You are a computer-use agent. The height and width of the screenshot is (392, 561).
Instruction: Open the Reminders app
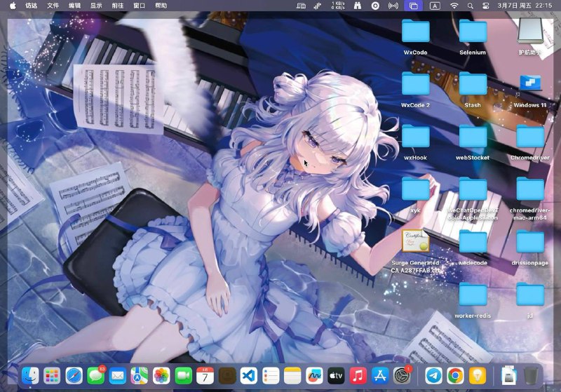tap(271, 376)
